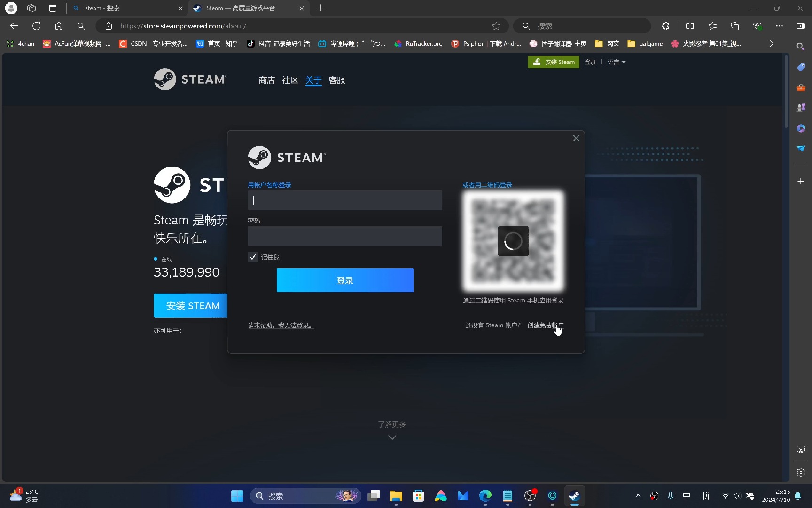The image size is (812, 508).
Task: Open File Explorer from the taskbar
Action: [396, 496]
